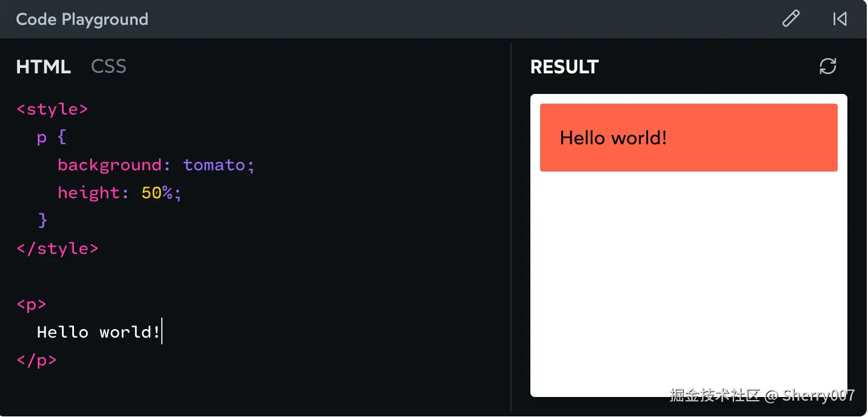Click the collapse panel arrow icon
The height and width of the screenshot is (417, 868).
[x=840, y=19]
